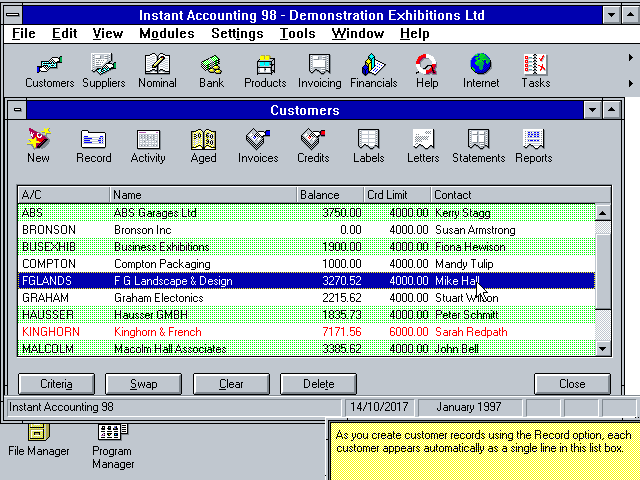Select the Compton Packaging row
This screenshot has width=640, height=480.
point(307,264)
